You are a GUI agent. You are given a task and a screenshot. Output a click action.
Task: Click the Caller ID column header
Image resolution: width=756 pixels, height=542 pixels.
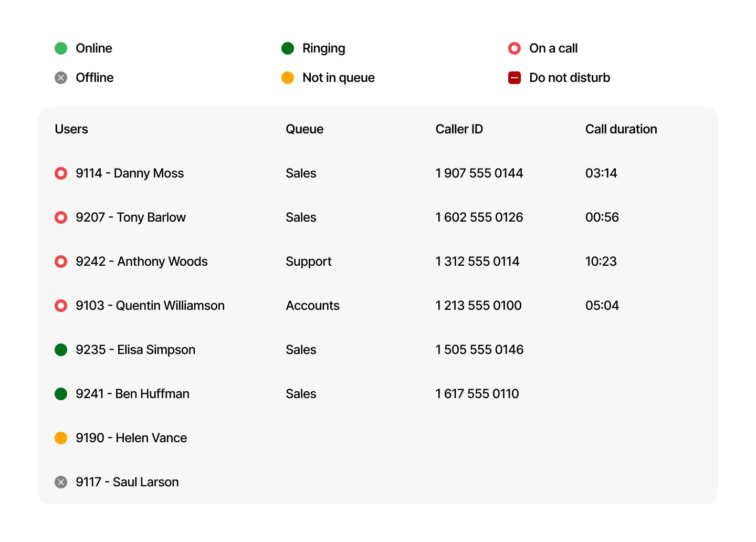(x=459, y=129)
